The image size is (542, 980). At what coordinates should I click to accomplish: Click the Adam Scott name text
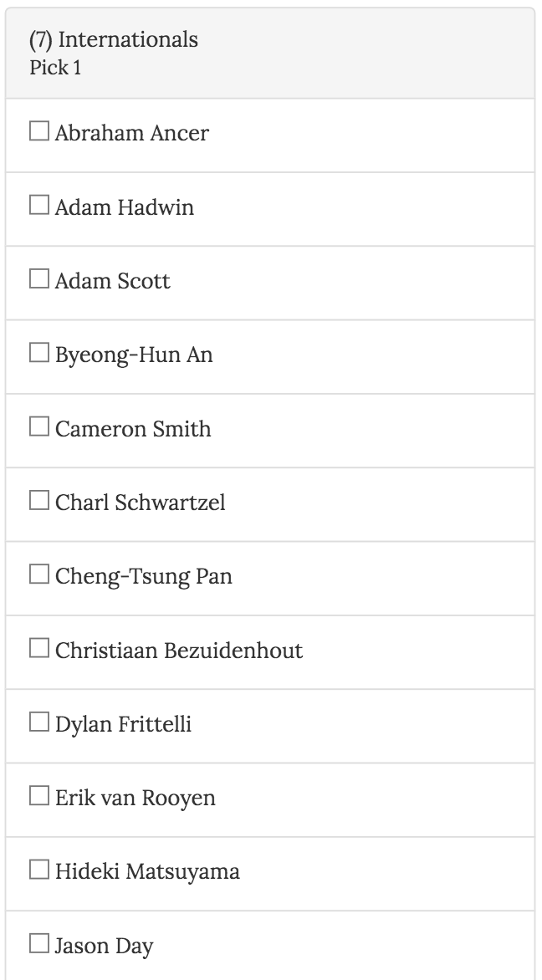click(x=112, y=281)
